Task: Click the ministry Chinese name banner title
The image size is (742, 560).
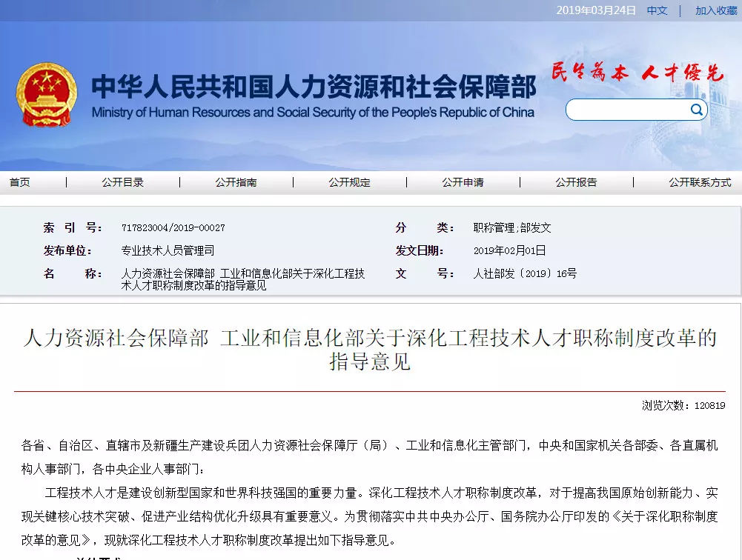Action: click(x=314, y=87)
